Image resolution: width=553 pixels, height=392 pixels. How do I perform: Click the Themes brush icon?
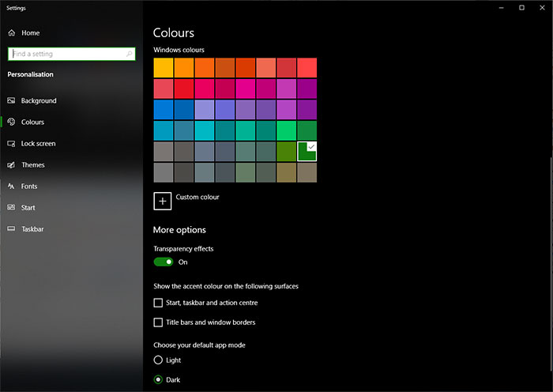[11, 164]
